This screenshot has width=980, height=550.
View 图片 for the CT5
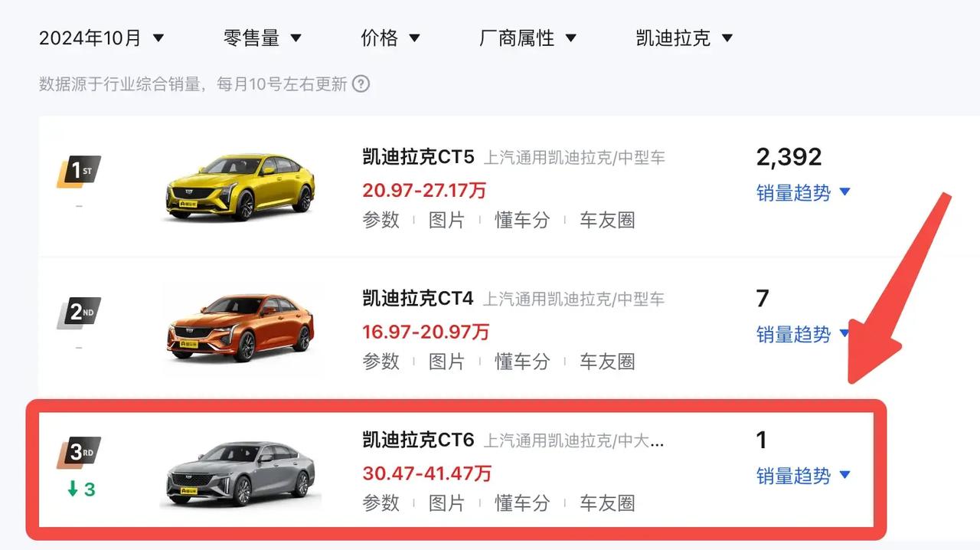(446, 220)
